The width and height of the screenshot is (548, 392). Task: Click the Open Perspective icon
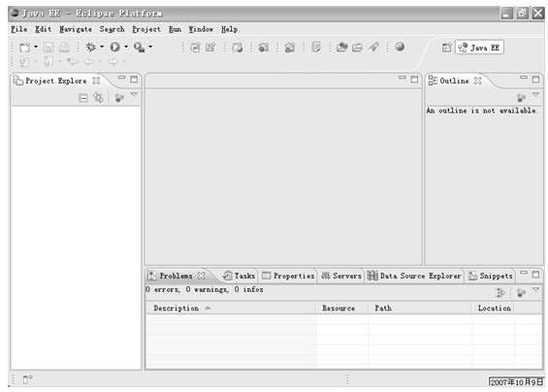[447, 48]
